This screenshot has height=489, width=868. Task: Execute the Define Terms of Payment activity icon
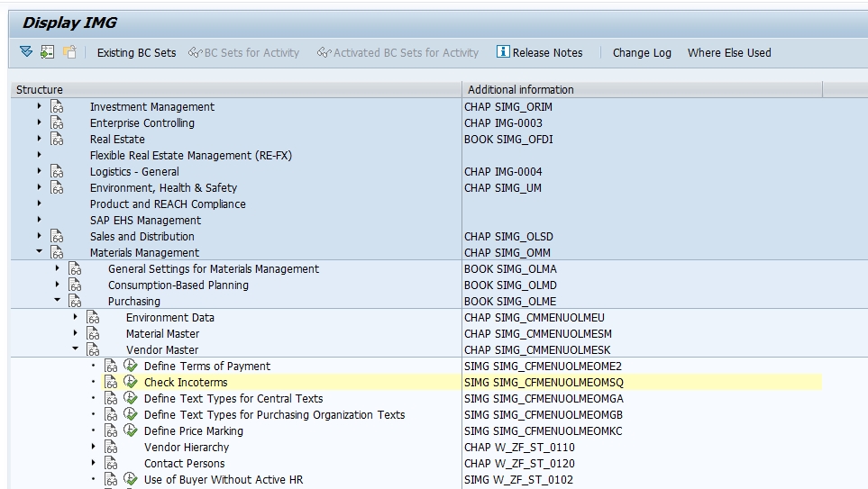(130, 365)
